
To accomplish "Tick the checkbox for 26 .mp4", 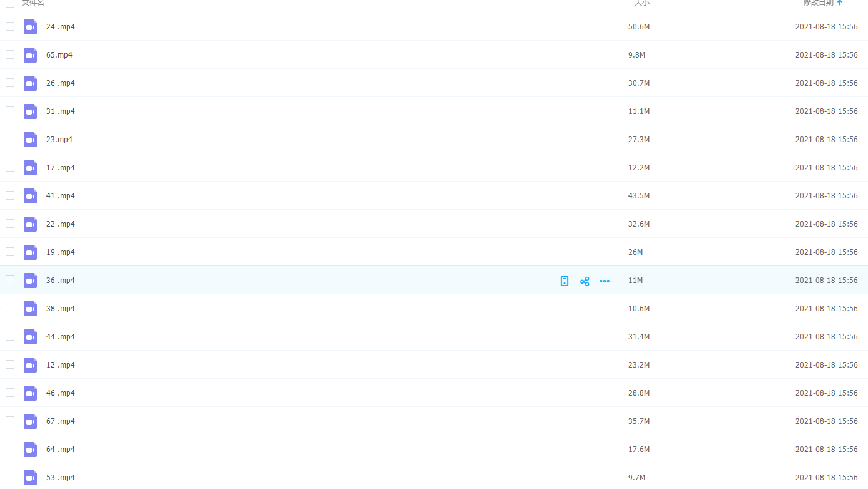I will pos(10,83).
